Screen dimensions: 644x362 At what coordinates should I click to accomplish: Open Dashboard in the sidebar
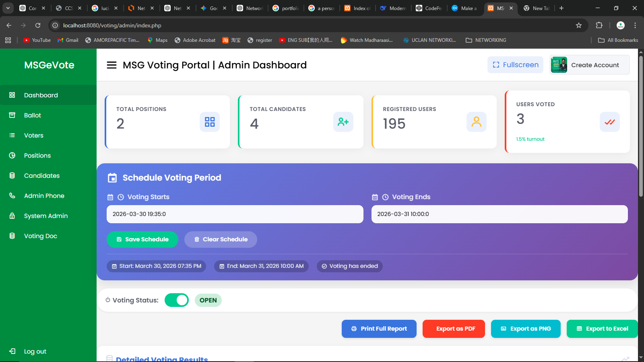tap(48, 95)
